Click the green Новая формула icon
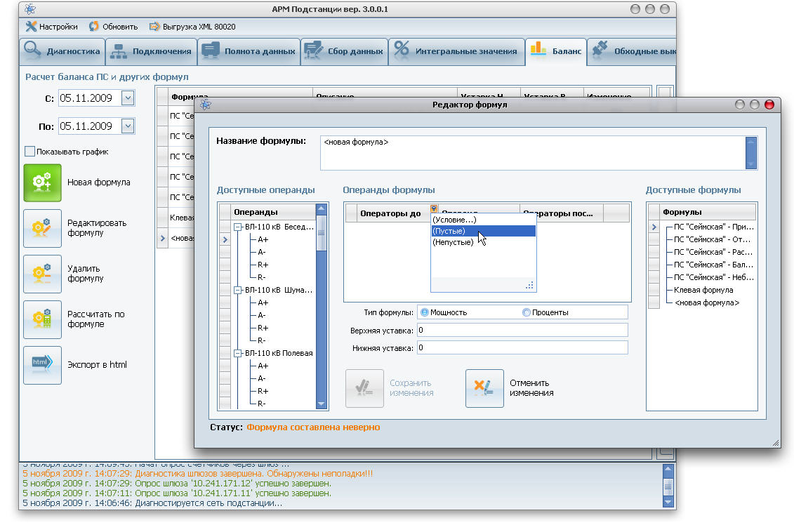 [42, 182]
